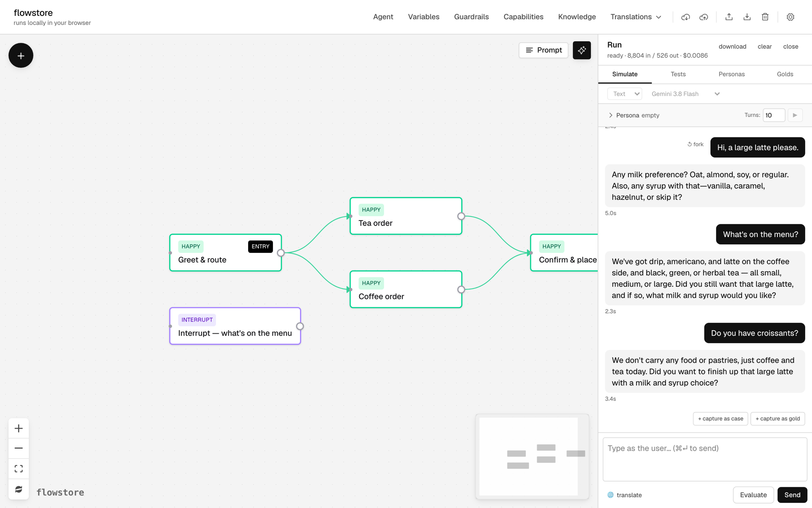Switch to the Tests tab
The height and width of the screenshot is (508, 812).
(x=678, y=74)
